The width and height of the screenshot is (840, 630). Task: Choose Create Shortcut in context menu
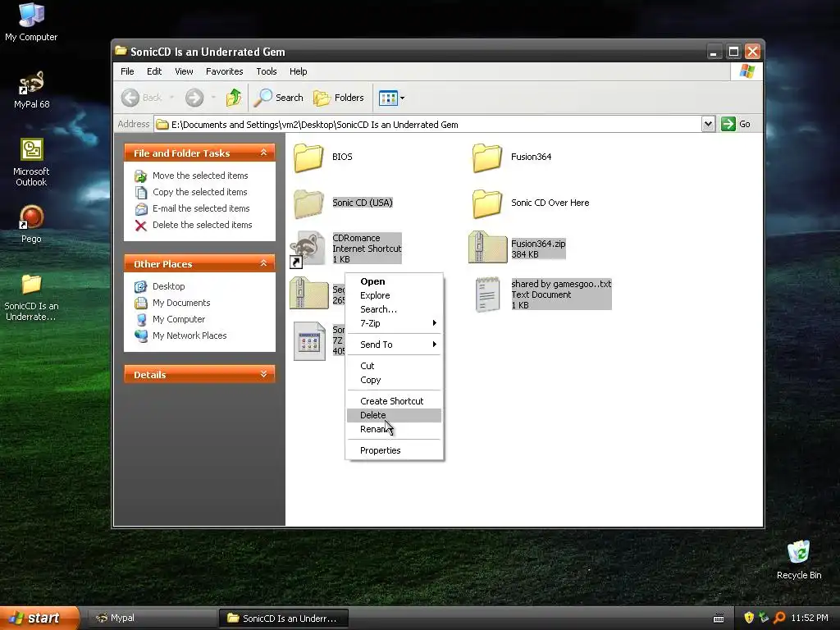[394, 401]
